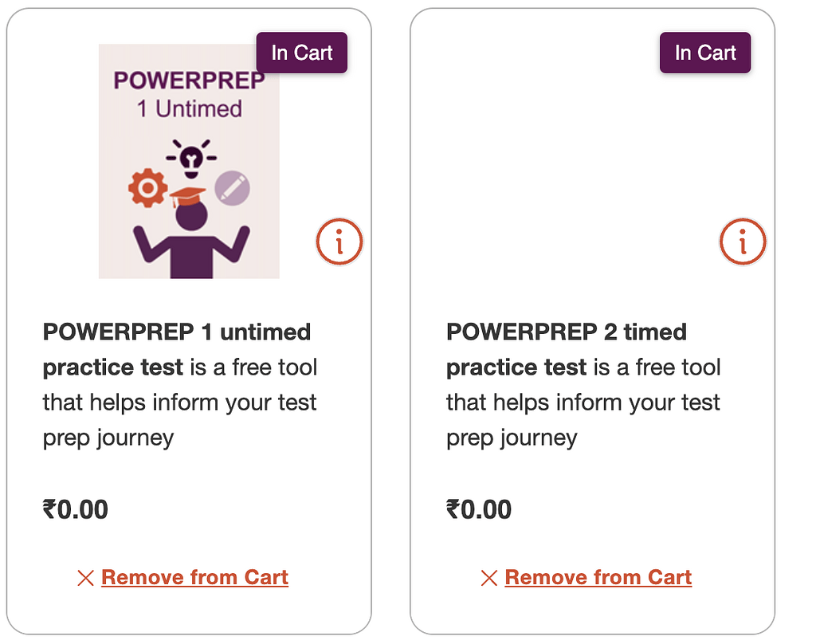Click the info icon on POWERPREP 2 card
This screenshot has height=644, width=816.
click(x=743, y=241)
